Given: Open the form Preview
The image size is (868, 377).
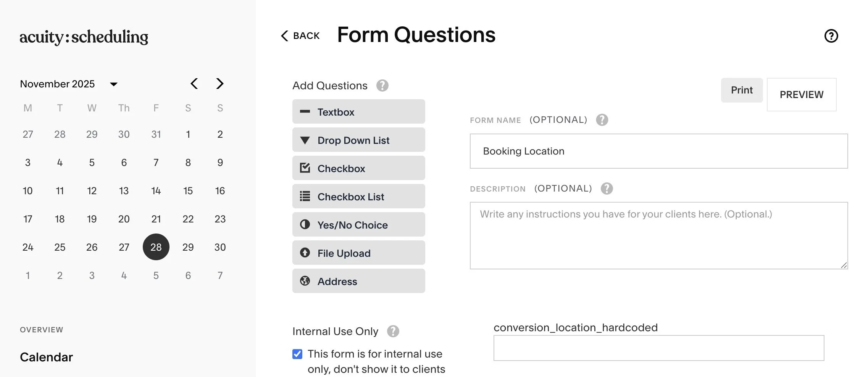Looking at the screenshot, I should 802,95.
